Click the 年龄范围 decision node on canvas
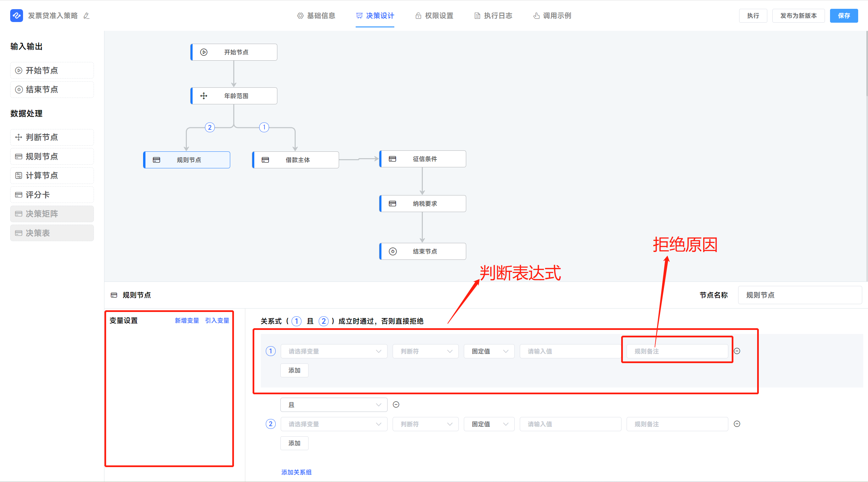Image resolution: width=868 pixels, height=482 pixels. (234, 96)
